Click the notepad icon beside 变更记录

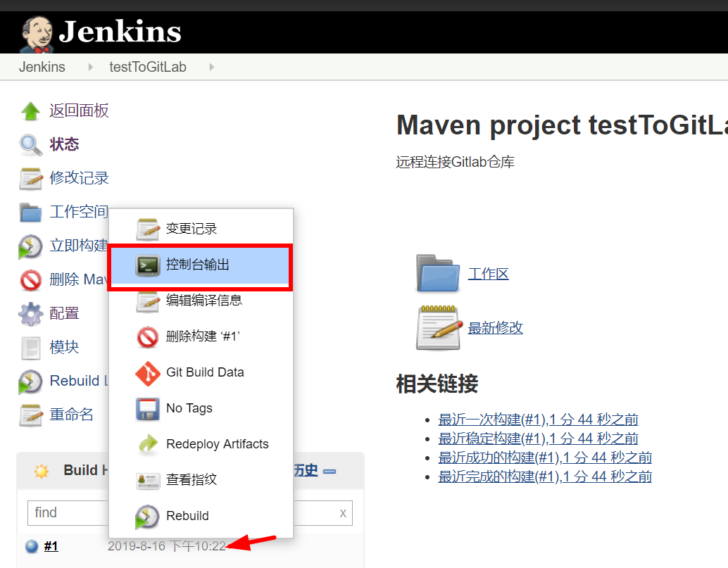click(148, 229)
